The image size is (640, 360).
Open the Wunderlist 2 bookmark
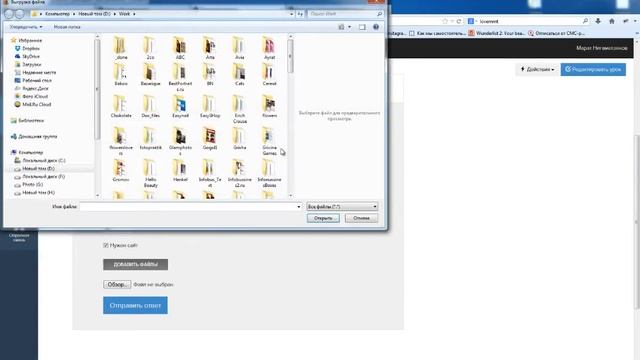496,33
